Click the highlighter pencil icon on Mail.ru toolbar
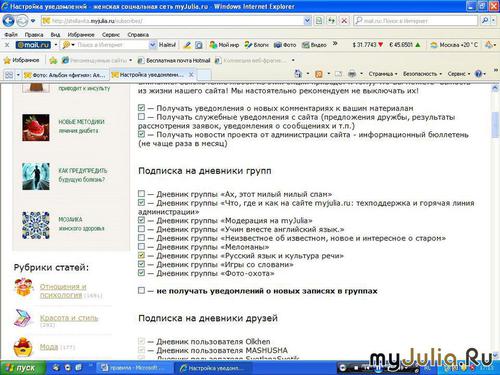The width and height of the screenshot is (500, 375). [187, 45]
